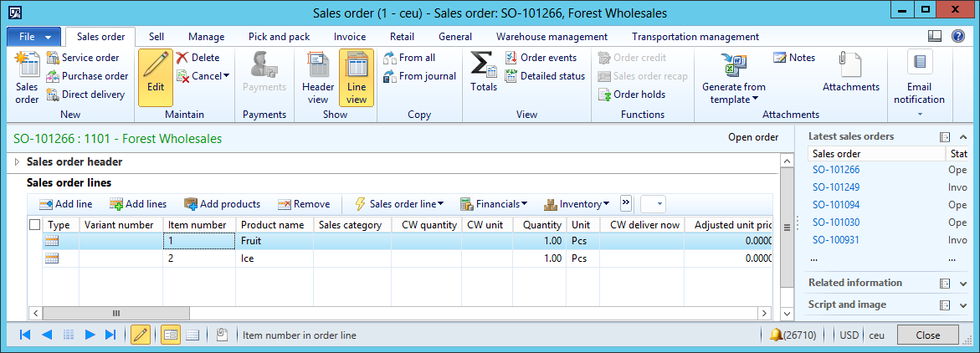
Task: Expand the Related information panel
Action: click(962, 284)
